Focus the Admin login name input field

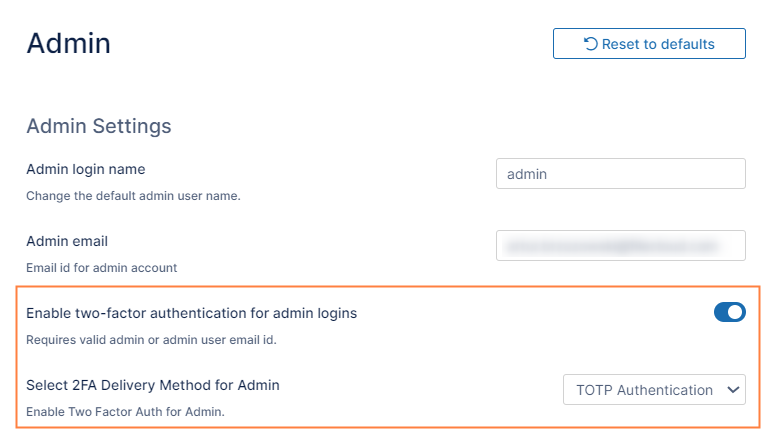(x=620, y=174)
